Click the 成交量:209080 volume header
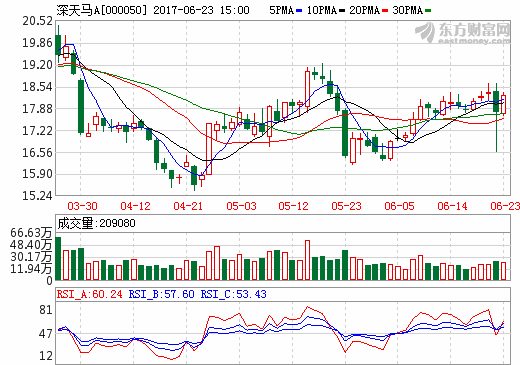 (x=96, y=223)
